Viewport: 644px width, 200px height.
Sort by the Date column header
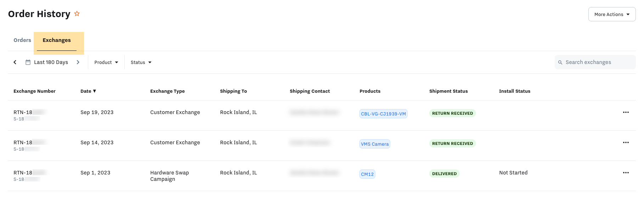coord(88,91)
